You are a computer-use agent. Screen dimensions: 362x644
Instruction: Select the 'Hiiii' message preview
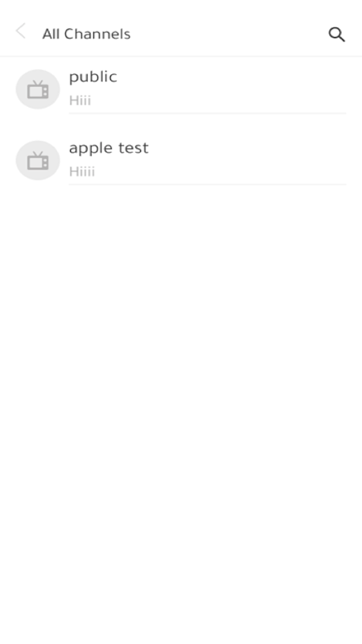(x=82, y=171)
